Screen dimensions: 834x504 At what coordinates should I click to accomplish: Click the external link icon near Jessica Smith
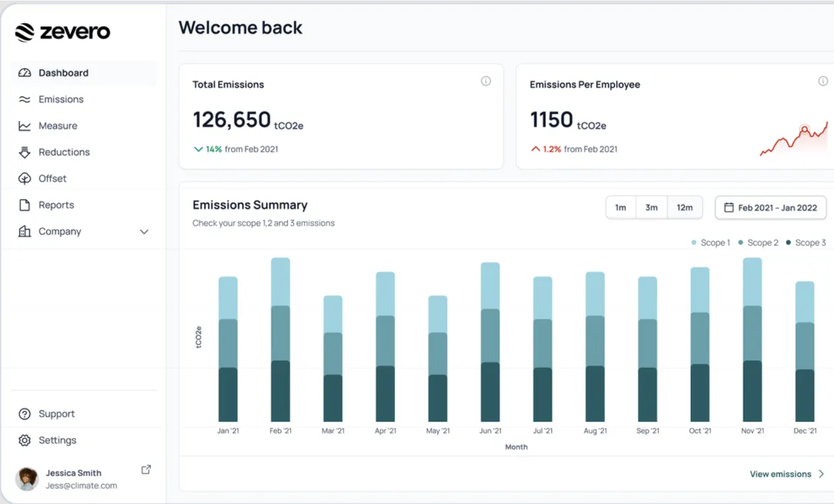[146, 469]
